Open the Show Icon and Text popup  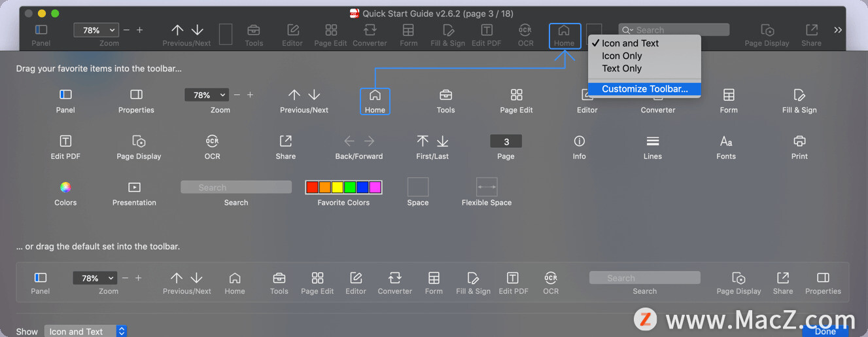coord(86,332)
